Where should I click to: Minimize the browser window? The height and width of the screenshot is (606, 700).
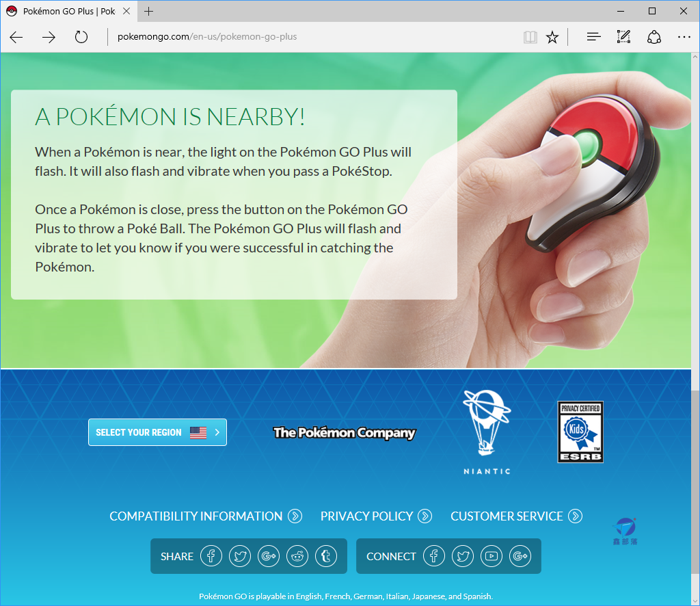tap(621, 11)
